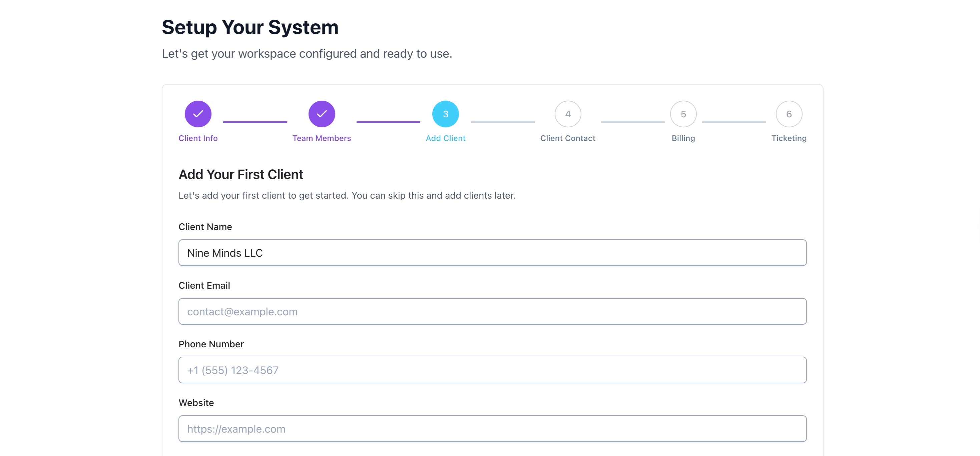
Task: Click the Phone Number input field
Action: click(492, 370)
